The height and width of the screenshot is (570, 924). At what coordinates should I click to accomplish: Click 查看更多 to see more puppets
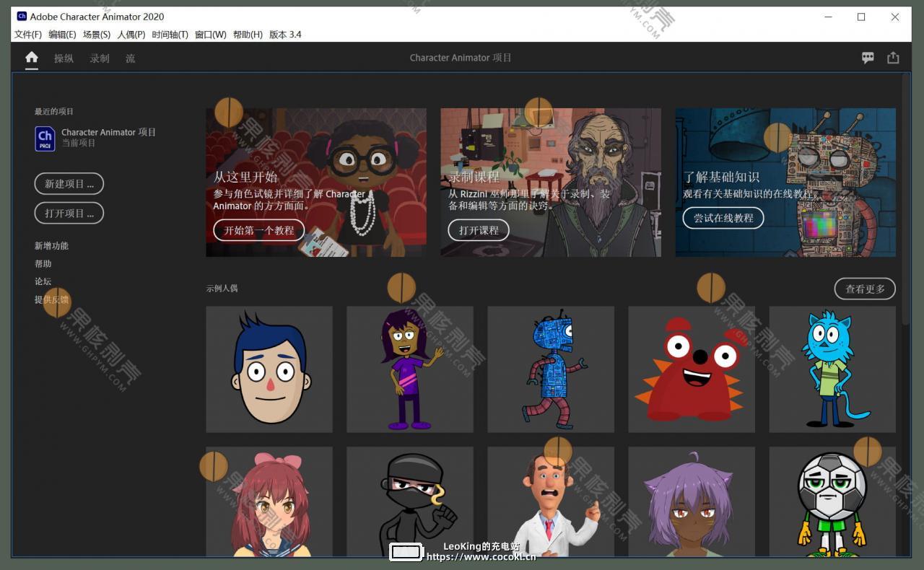tap(864, 289)
